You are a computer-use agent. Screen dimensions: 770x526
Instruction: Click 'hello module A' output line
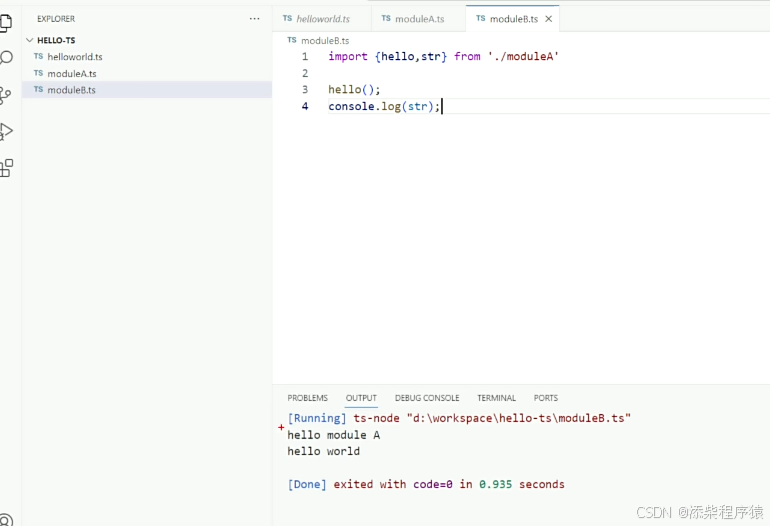[x=333, y=435]
